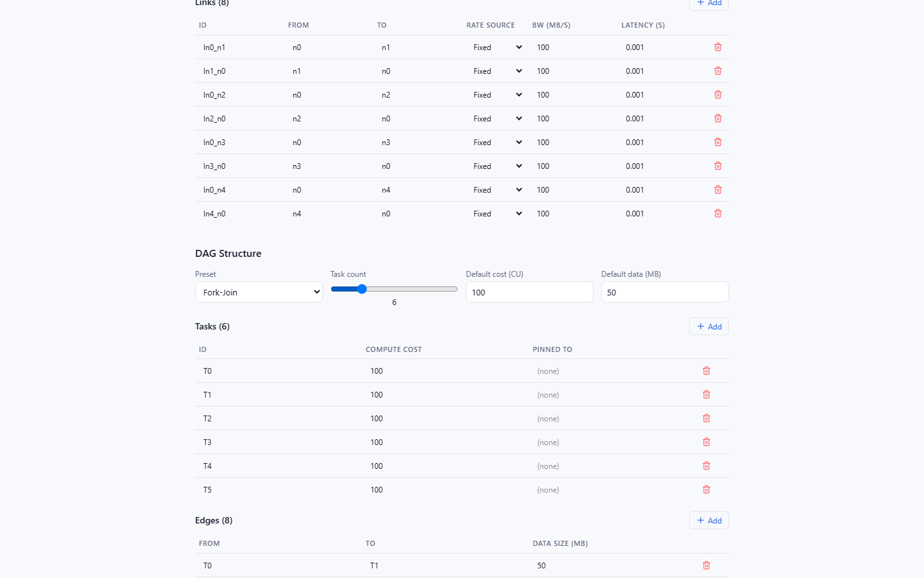The width and height of the screenshot is (924, 578).
Task: Delete the ln4_n0 link row
Action: tap(718, 213)
